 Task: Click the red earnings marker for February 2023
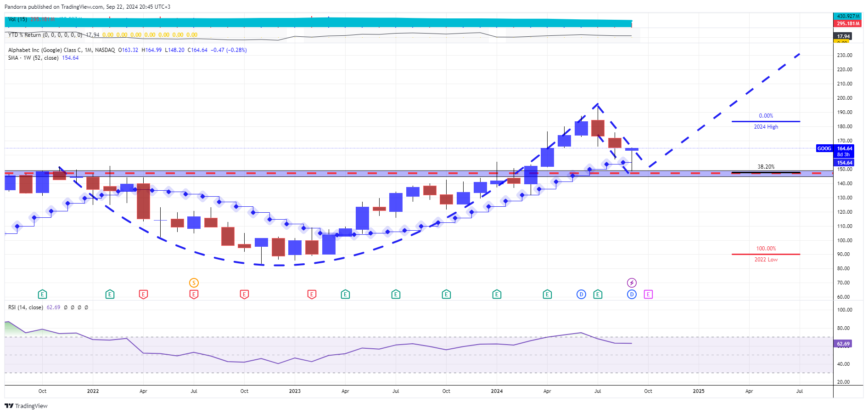coord(312,294)
